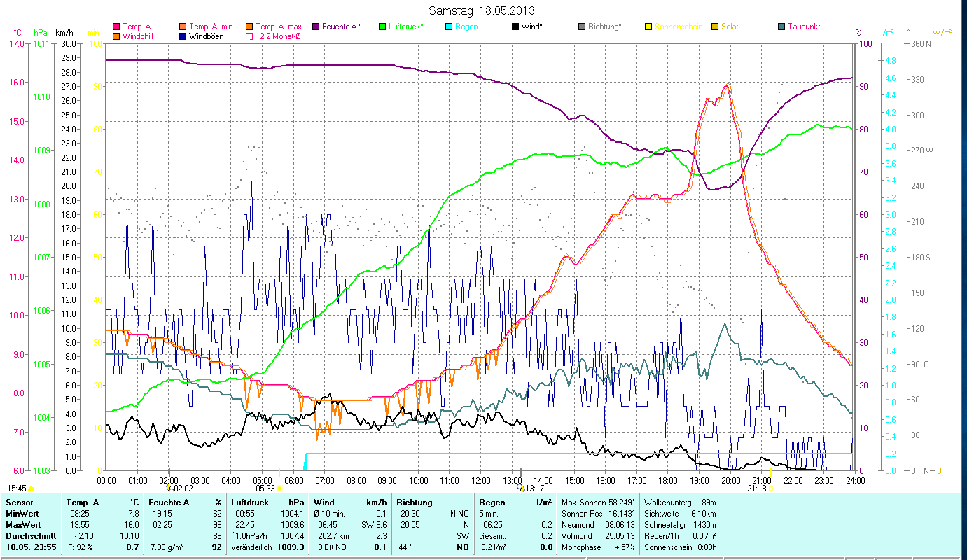Click the MaxWert row label

click(23, 525)
